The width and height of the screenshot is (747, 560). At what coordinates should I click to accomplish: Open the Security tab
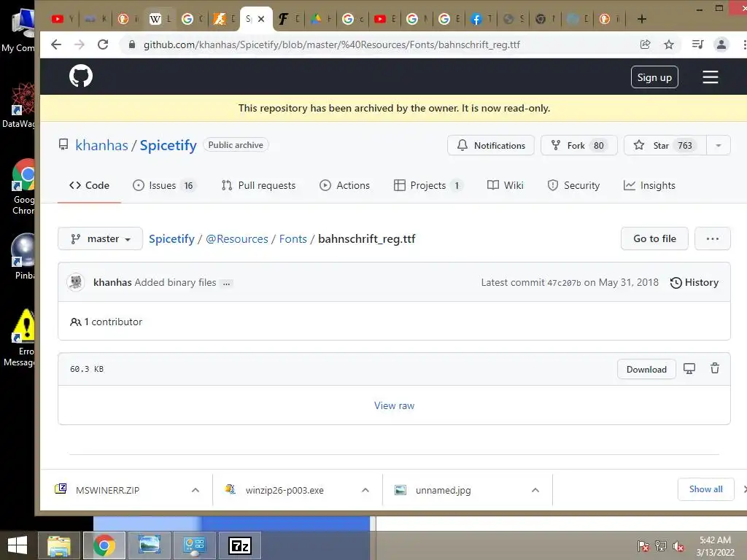pyautogui.click(x=573, y=185)
